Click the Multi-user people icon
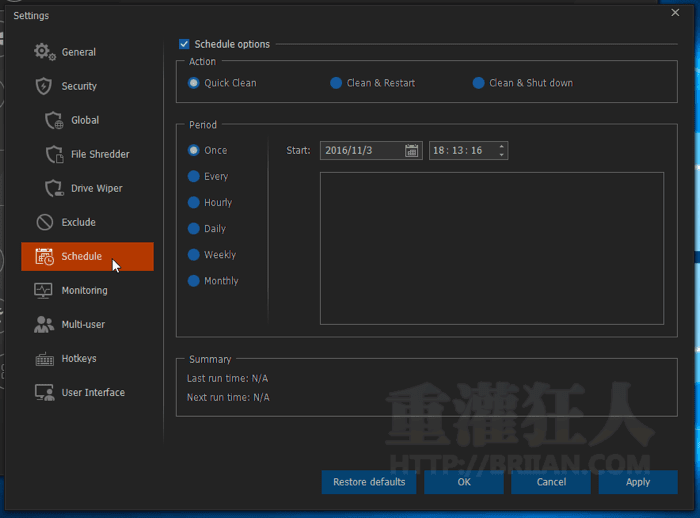Image resolution: width=700 pixels, height=518 pixels. (44, 325)
